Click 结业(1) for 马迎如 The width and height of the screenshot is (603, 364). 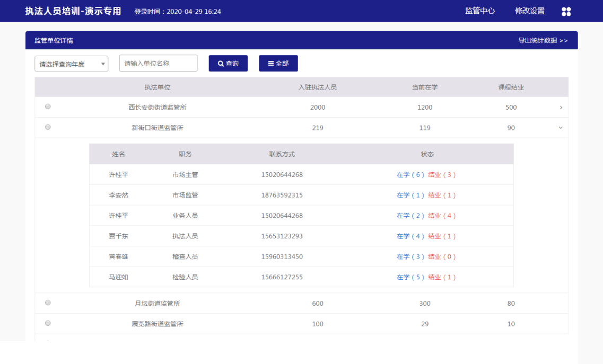point(442,277)
